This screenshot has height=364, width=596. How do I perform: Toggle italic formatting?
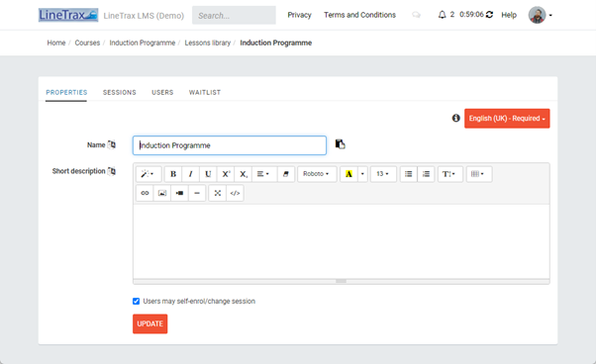click(191, 174)
